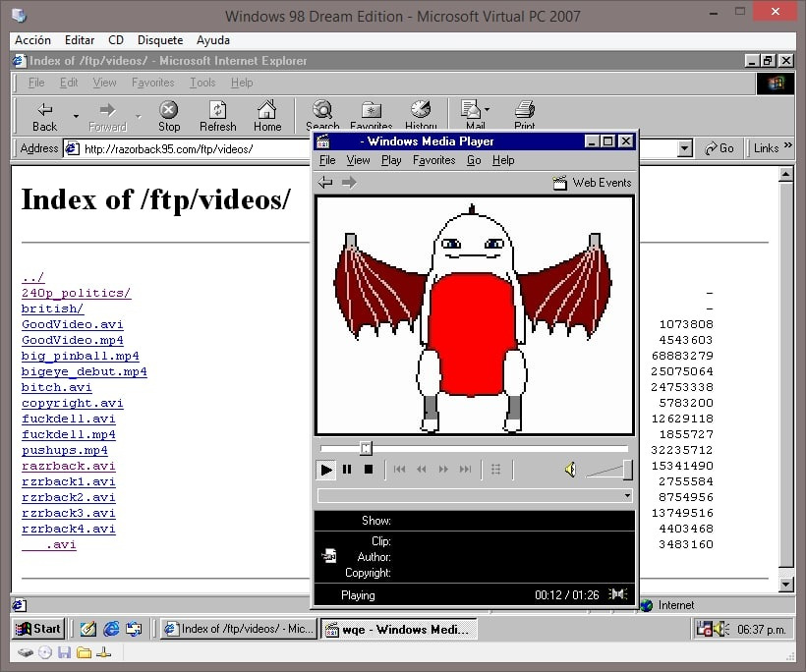806x672 pixels.
Task: Open the Forward button history dropdown arrow
Action: 139,117
